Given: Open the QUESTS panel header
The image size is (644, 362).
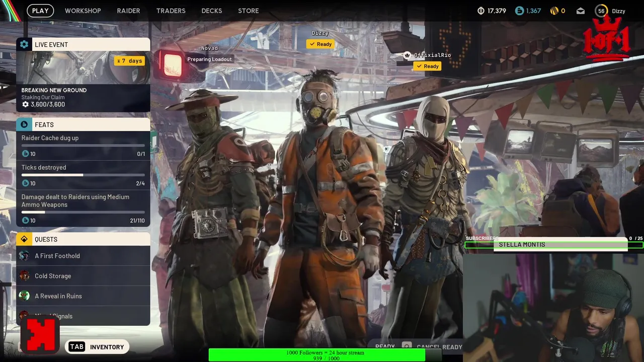Looking at the screenshot, I should (83, 239).
